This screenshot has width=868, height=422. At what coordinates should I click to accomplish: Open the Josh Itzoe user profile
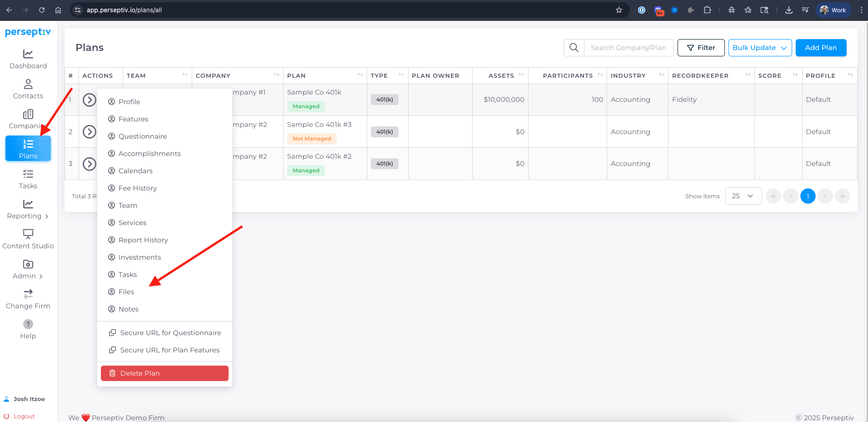(25, 399)
